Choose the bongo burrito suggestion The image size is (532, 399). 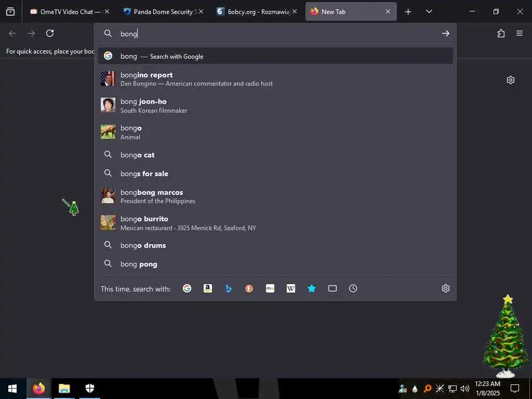275,223
